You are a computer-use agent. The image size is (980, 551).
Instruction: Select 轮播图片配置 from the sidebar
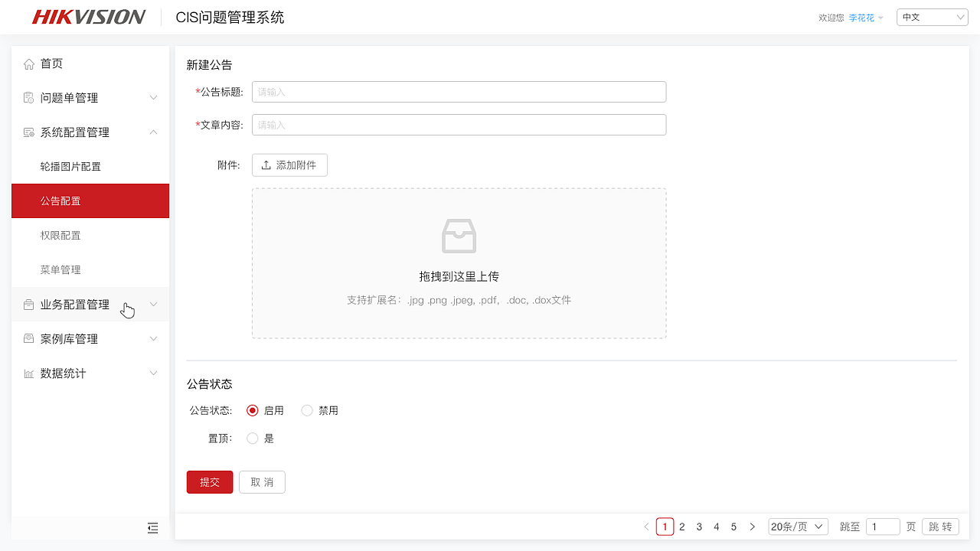click(69, 166)
